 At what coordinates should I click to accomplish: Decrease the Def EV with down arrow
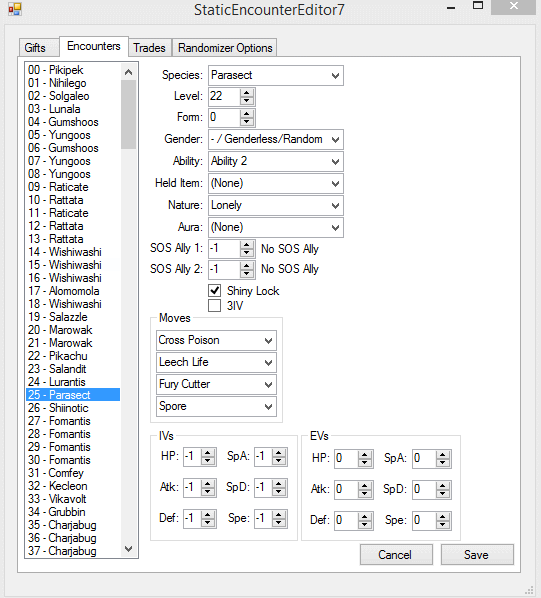364,525
